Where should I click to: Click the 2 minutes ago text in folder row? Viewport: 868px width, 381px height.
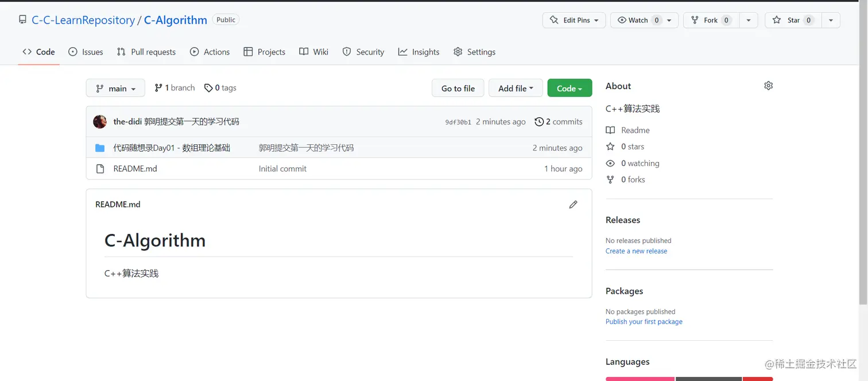click(x=557, y=148)
